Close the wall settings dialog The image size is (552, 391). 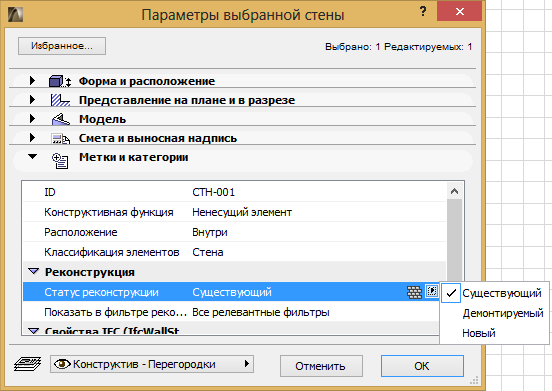click(459, 12)
